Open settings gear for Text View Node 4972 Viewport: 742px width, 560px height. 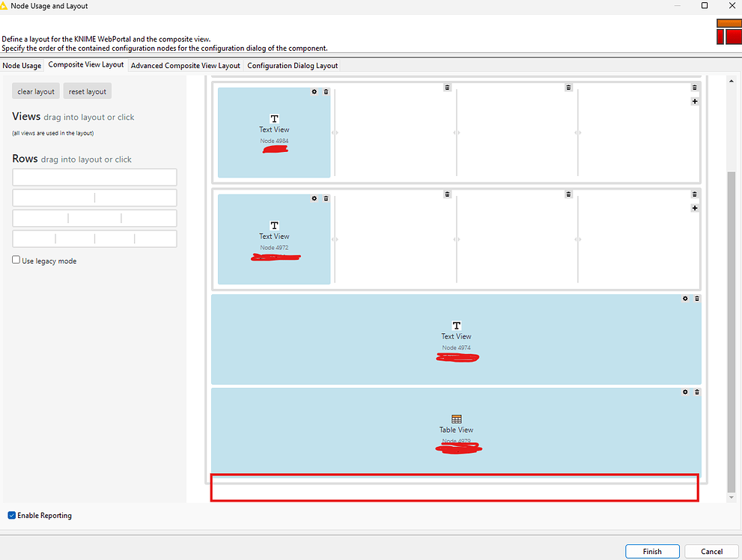(x=314, y=198)
